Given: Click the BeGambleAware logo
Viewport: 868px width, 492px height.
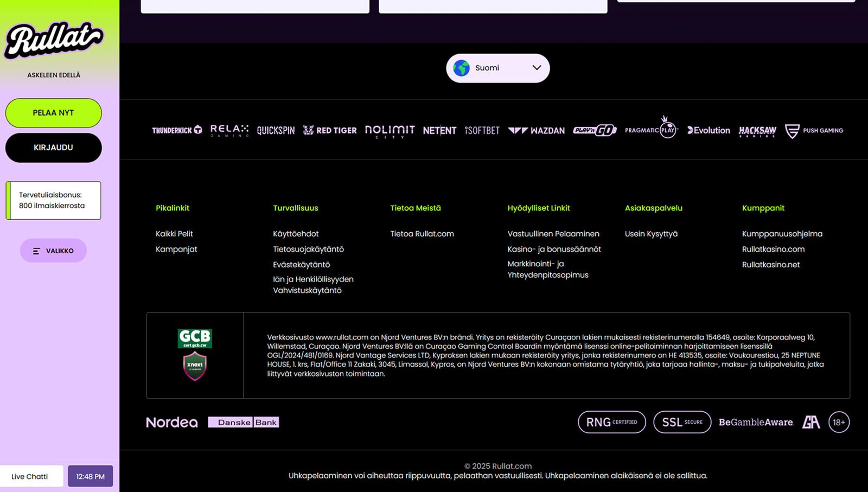Looking at the screenshot, I should pyautogui.click(x=756, y=422).
